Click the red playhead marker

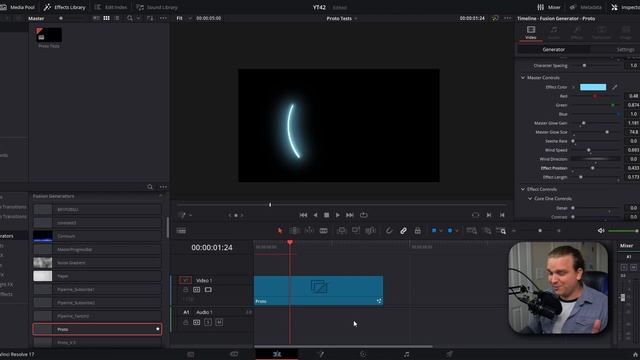[x=290, y=243]
